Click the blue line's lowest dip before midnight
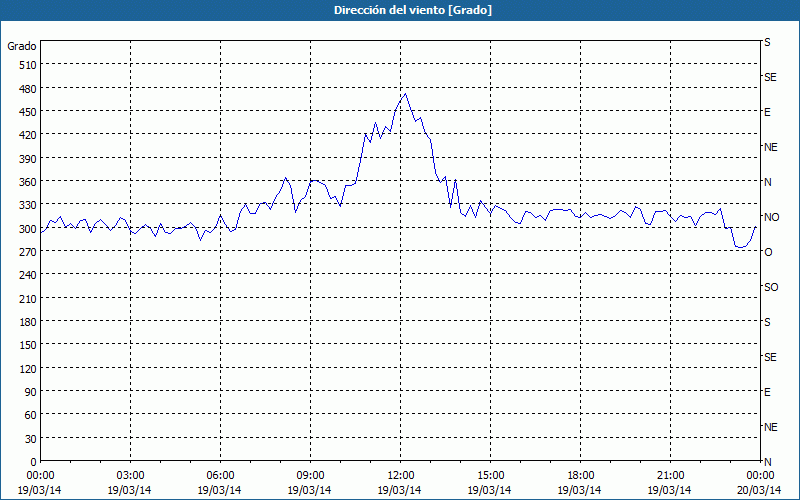 click(739, 247)
